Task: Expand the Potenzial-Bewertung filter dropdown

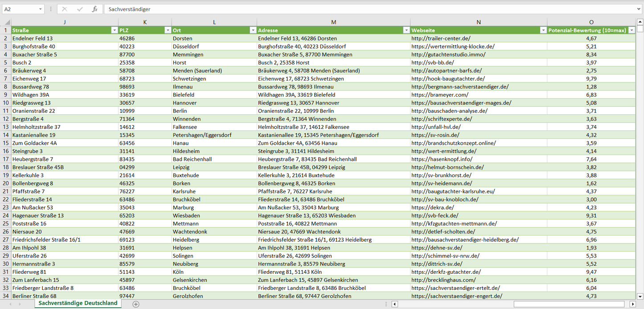Action: (x=632, y=30)
